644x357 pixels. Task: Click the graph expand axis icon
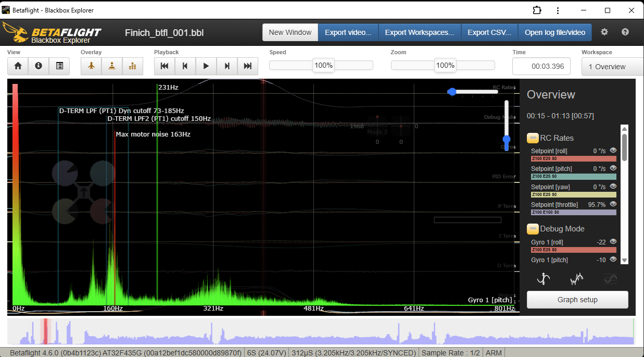544,279
